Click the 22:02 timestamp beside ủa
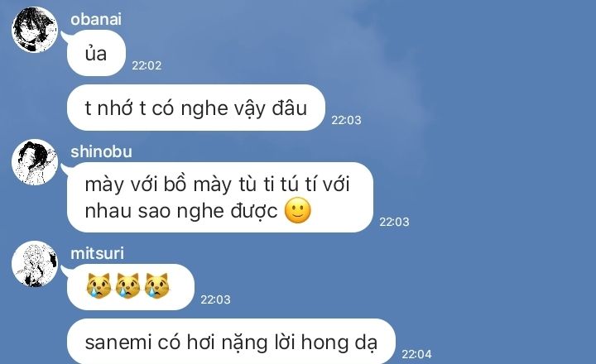Image resolution: width=596 pixels, height=364 pixels. [x=147, y=65]
